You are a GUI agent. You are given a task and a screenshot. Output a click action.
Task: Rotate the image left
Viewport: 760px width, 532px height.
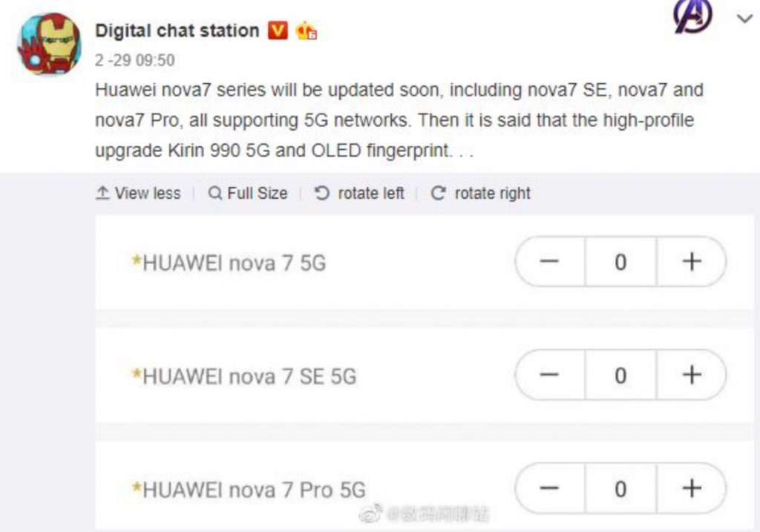click(360, 194)
